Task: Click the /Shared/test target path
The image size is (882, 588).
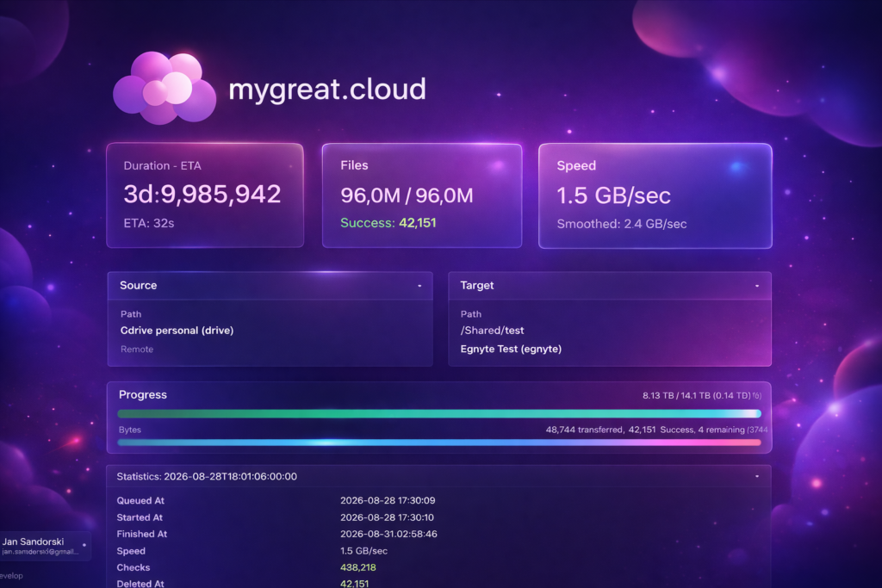Action: point(492,331)
